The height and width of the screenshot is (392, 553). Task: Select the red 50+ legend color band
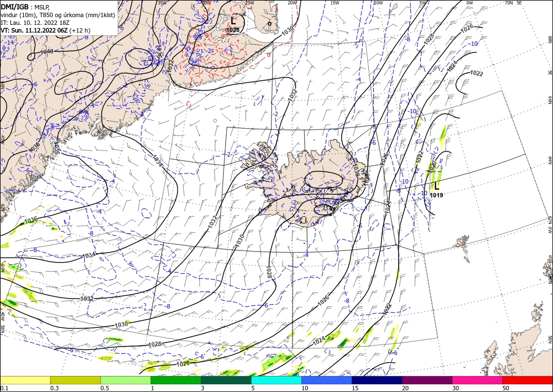[528, 380]
